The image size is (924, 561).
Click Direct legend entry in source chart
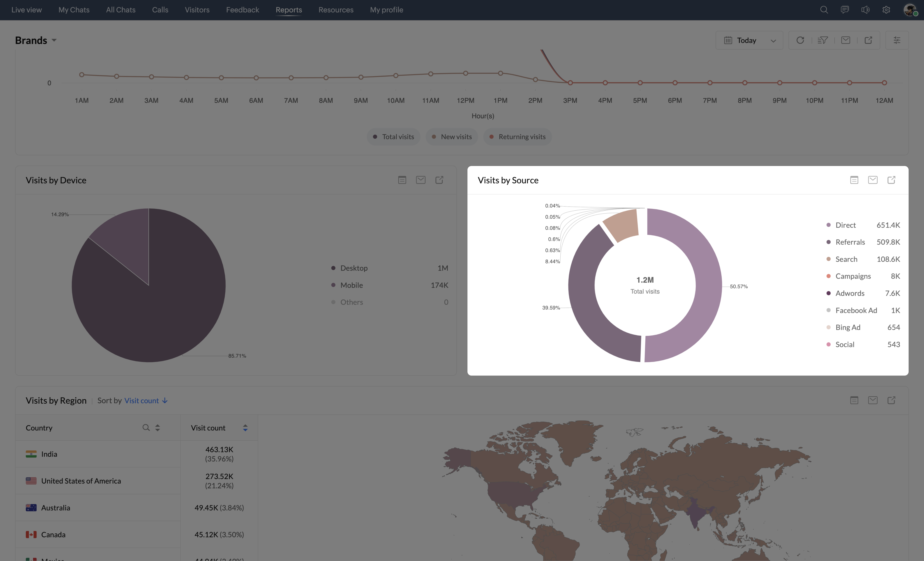845,225
